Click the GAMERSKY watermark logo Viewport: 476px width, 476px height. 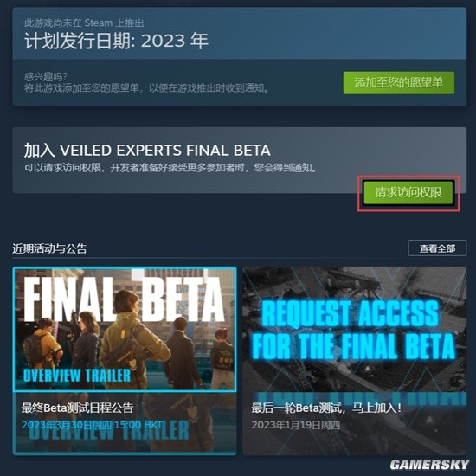429,465
